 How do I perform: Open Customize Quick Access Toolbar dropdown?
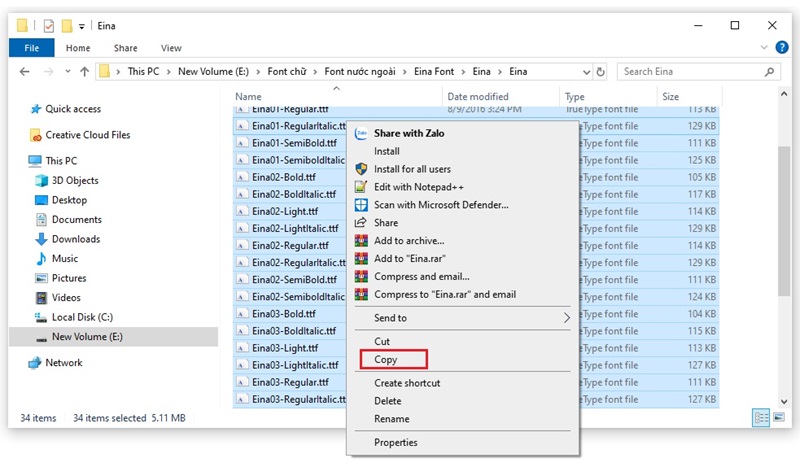82,27
